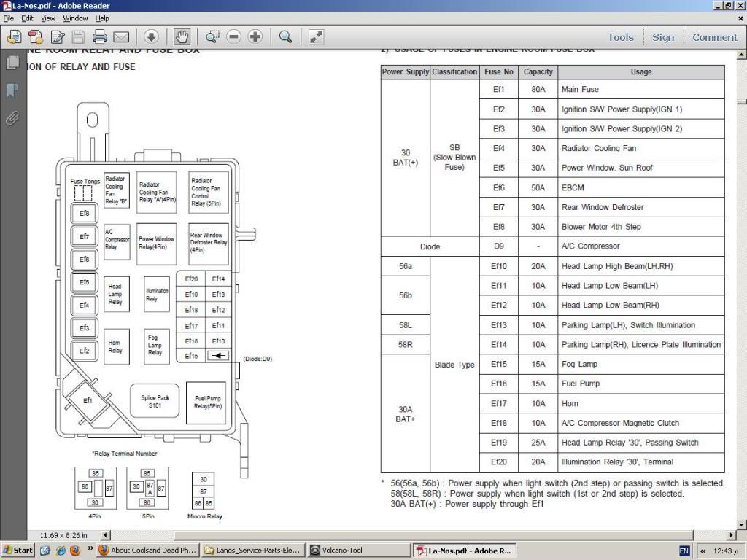
Task: Click Show Desktop quick launch icon
Action: click(45, 551)
